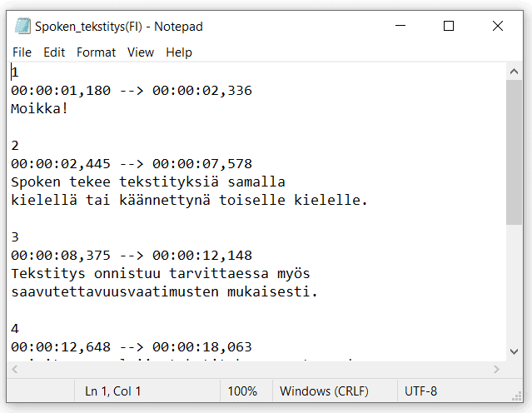Click the horizontal scrollbar track
The image size is (532, 413).
pyautogui.click(x=256, y=369)
